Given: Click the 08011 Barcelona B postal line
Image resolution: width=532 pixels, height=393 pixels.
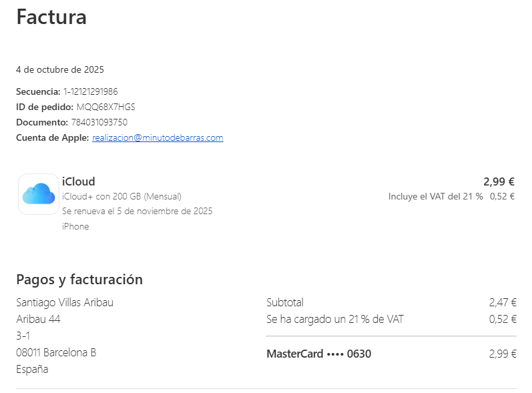Looking at the screenshot, I should (x=56, y=352).
